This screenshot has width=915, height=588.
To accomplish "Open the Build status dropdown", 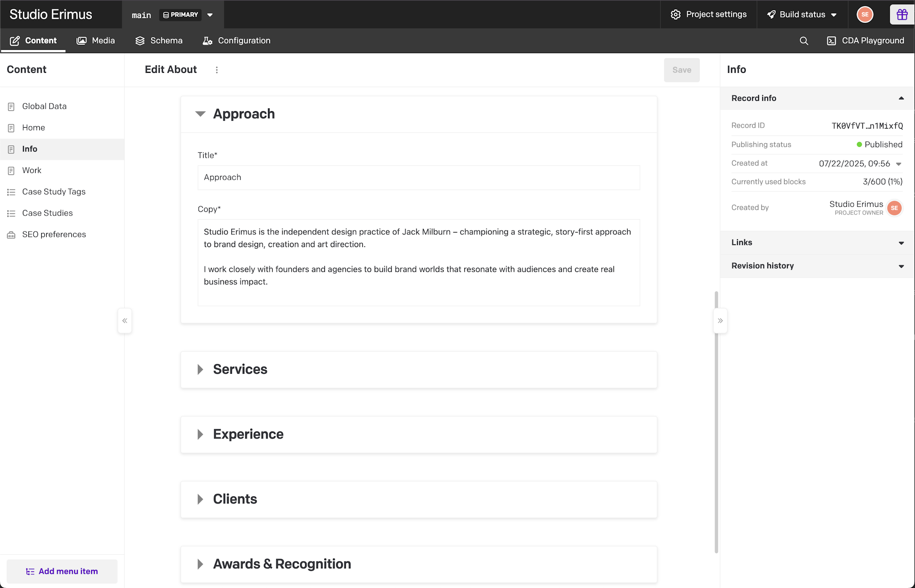I will 802,15.
